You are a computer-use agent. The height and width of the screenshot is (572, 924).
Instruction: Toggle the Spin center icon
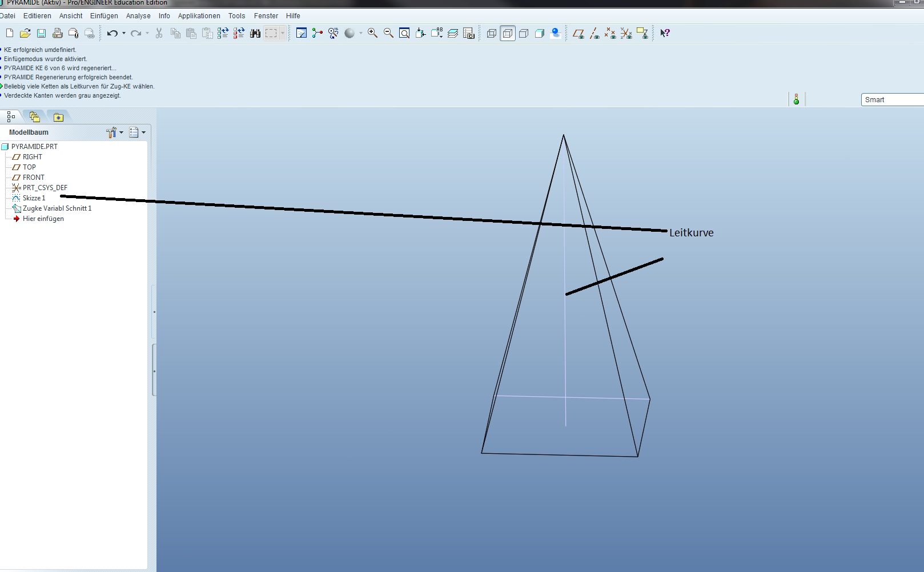[318, 33]
